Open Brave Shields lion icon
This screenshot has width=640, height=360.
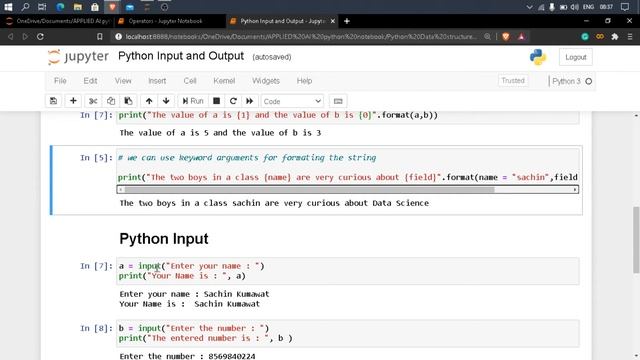506,36
